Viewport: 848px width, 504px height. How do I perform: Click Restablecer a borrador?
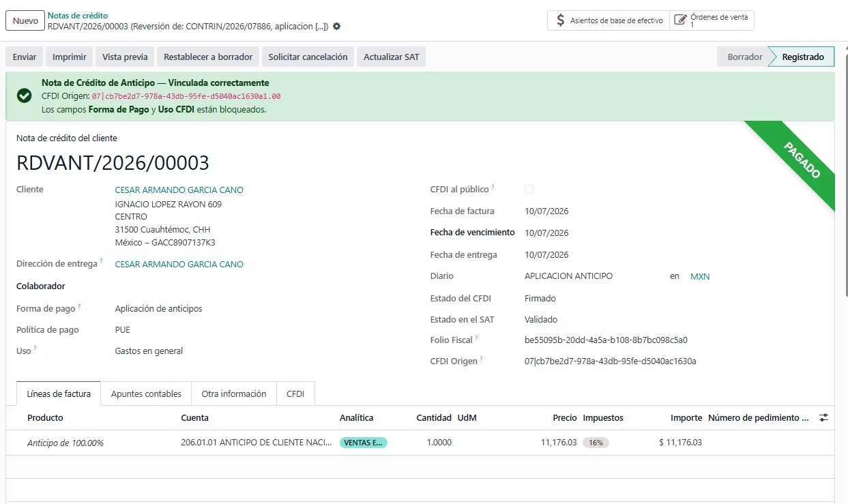point(208,57)
